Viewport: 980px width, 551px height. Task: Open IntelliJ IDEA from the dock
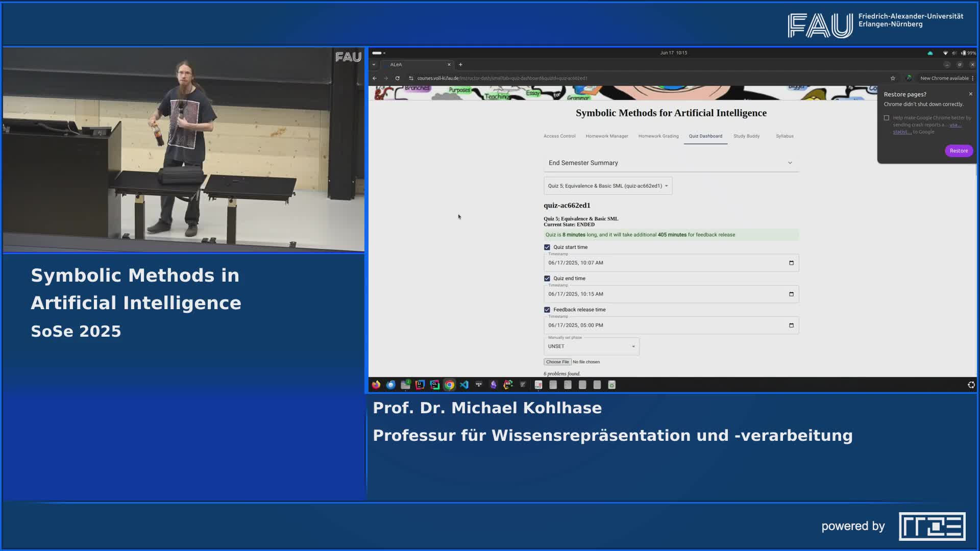(x=420, y=385)
